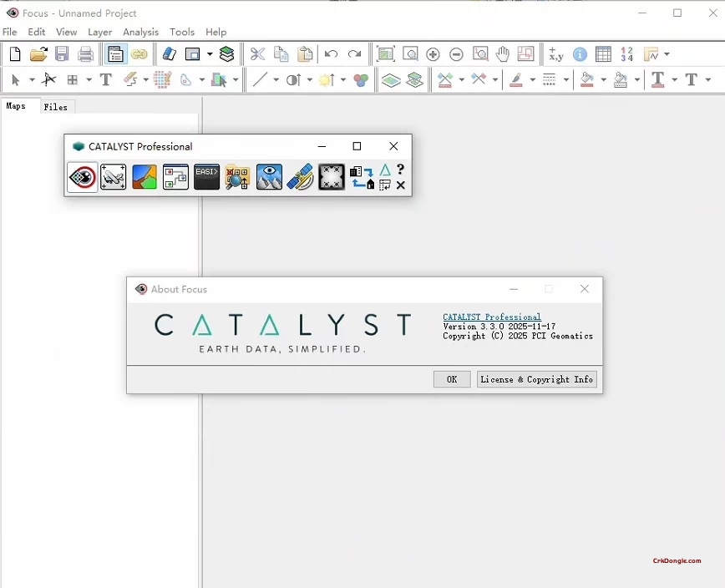Select the Pan hand tool
Screen dimensions: 725x588
(503, 54)
